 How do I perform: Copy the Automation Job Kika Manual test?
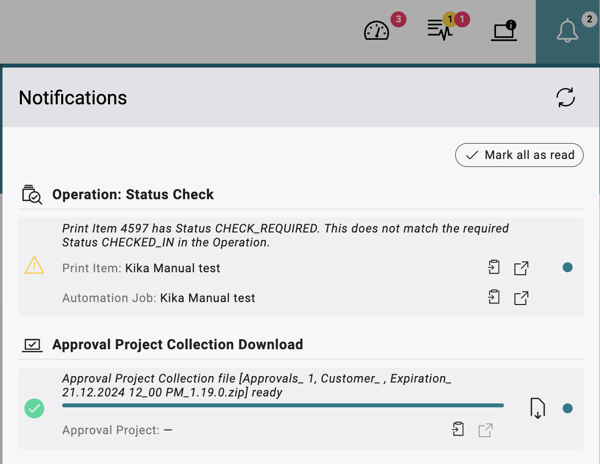494,297
